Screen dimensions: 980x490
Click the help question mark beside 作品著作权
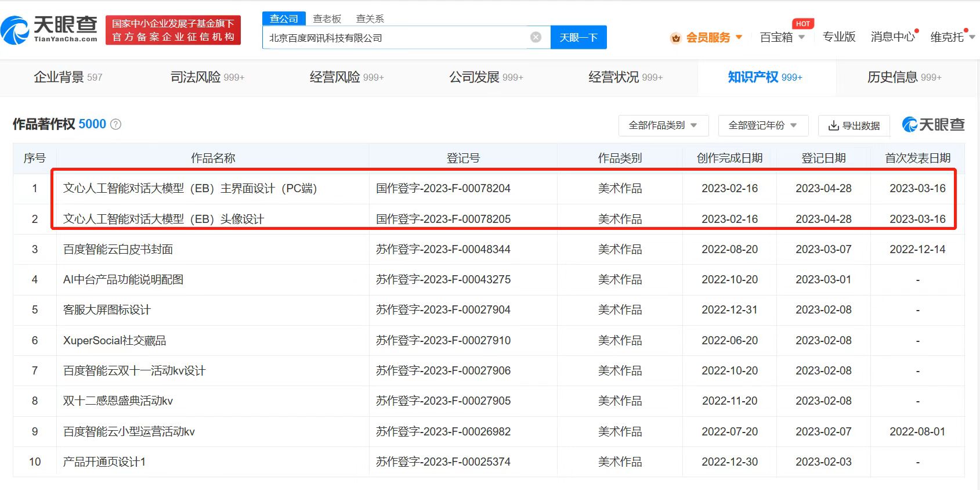tap(115, 124)
